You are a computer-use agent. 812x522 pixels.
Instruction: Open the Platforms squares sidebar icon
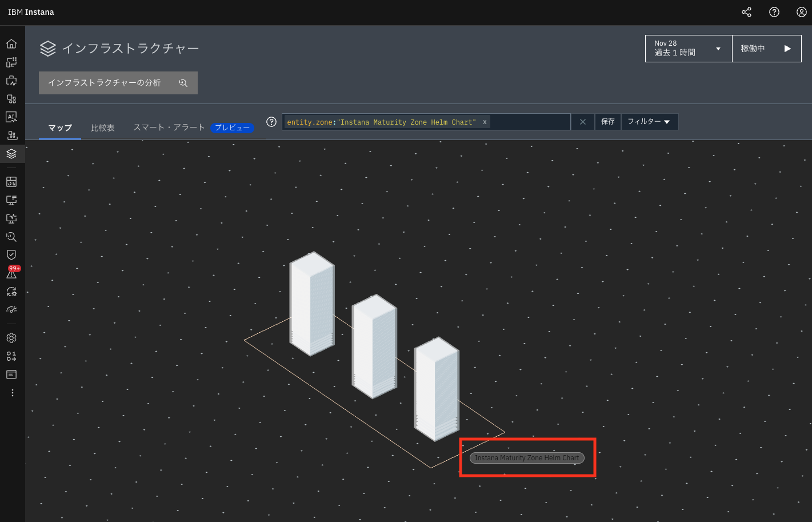[11, 99]
